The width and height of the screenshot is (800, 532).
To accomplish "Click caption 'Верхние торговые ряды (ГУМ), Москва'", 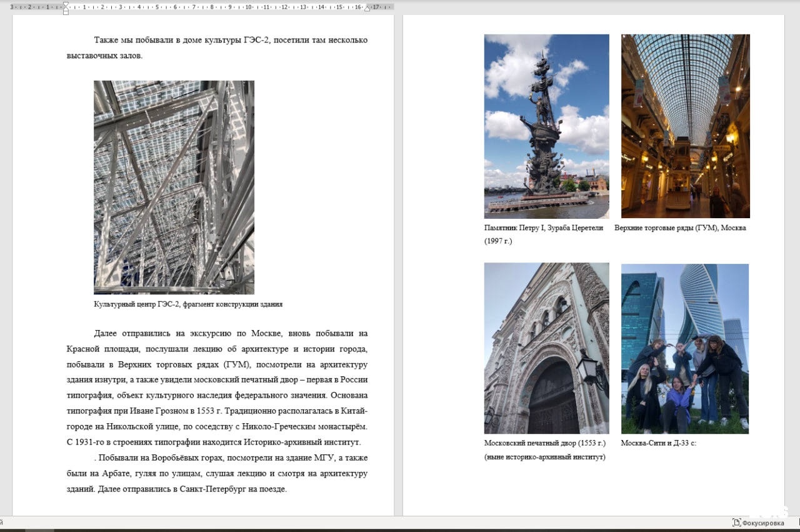I will [x=680, y=228].
